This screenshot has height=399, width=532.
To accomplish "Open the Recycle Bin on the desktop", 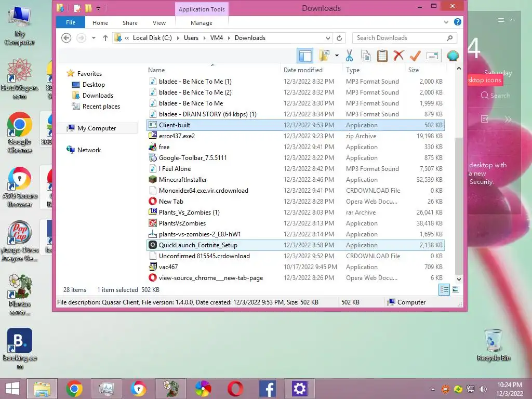I will [494, 345].
